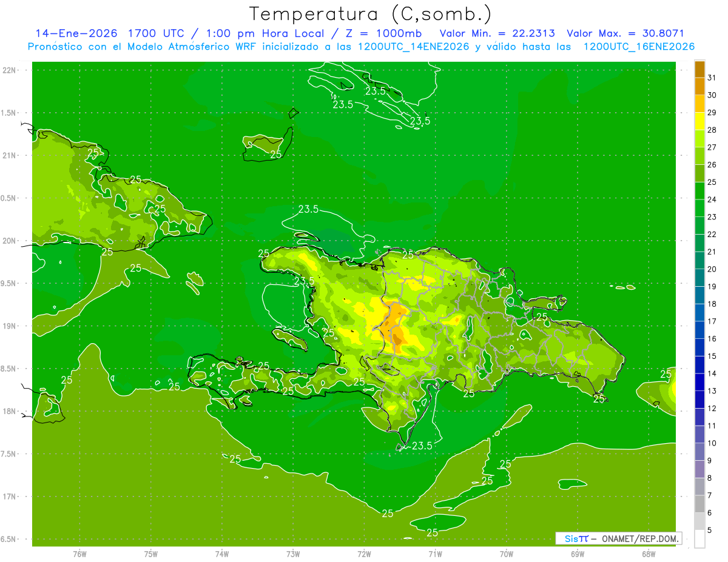Pick the legend swatch between 26 and 27

point(699,156)
